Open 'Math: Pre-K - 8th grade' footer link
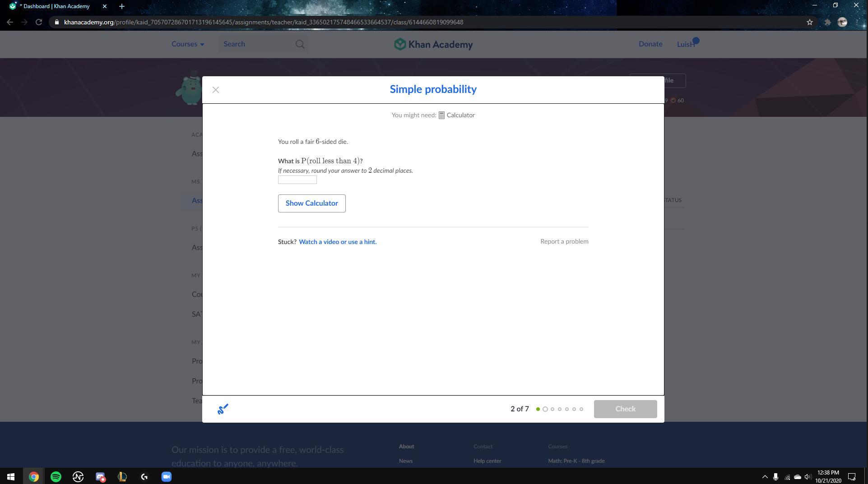 click(576, 461)
